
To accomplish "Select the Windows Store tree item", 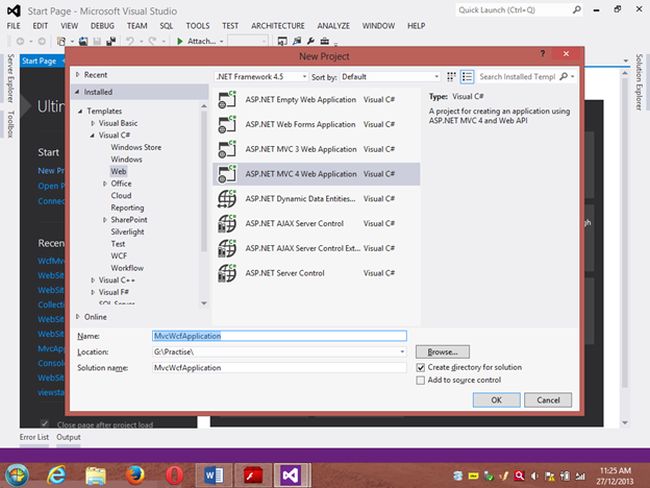I will (x=136, y=147).
